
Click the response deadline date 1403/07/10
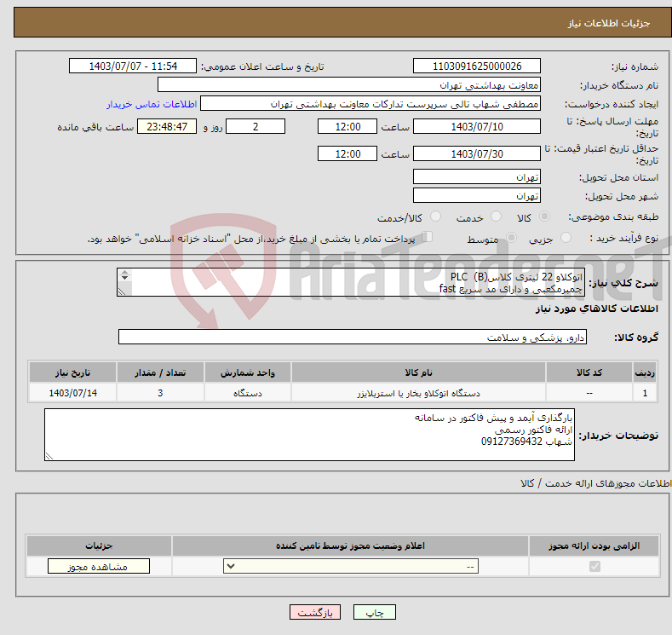point(477,126)
